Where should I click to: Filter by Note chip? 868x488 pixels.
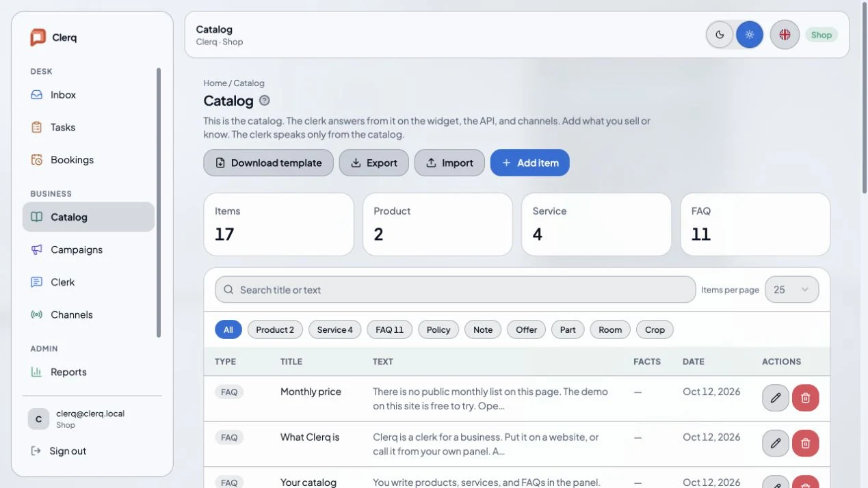point(483,329)
